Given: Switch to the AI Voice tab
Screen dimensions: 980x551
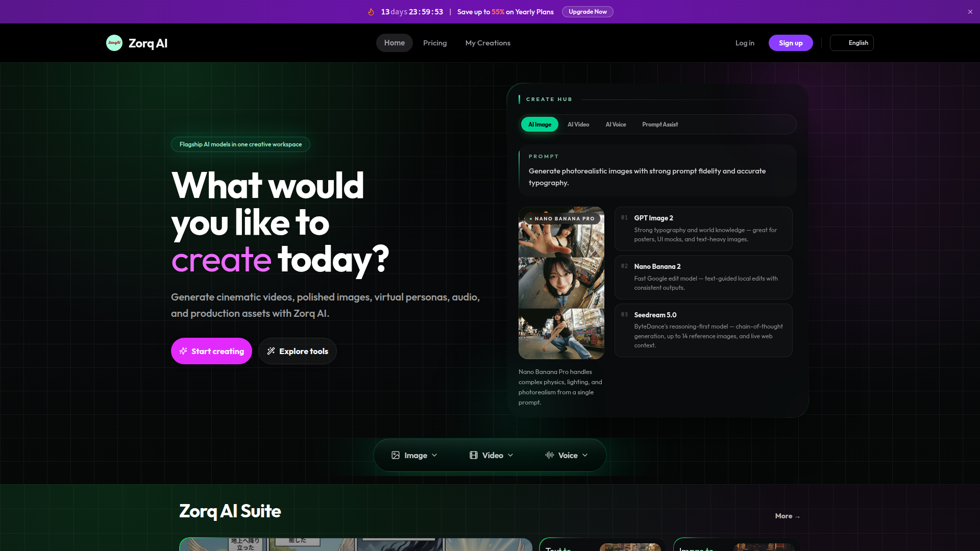Looking at the screenshot, I should pos(616,124).
